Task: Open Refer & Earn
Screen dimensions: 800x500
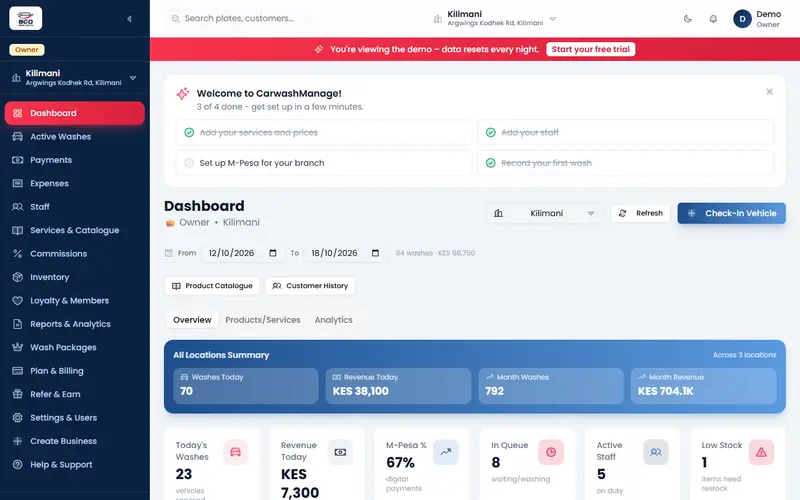Action: 74,395
